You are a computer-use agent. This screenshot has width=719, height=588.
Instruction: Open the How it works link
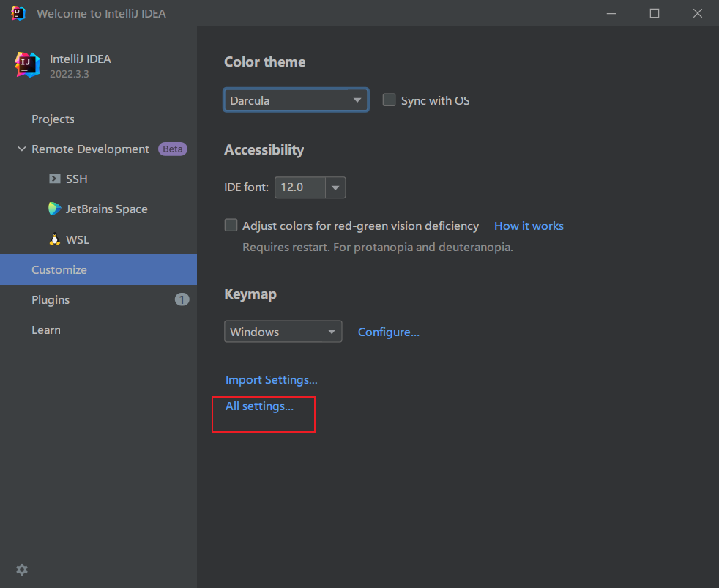click(x=529, y=226)
